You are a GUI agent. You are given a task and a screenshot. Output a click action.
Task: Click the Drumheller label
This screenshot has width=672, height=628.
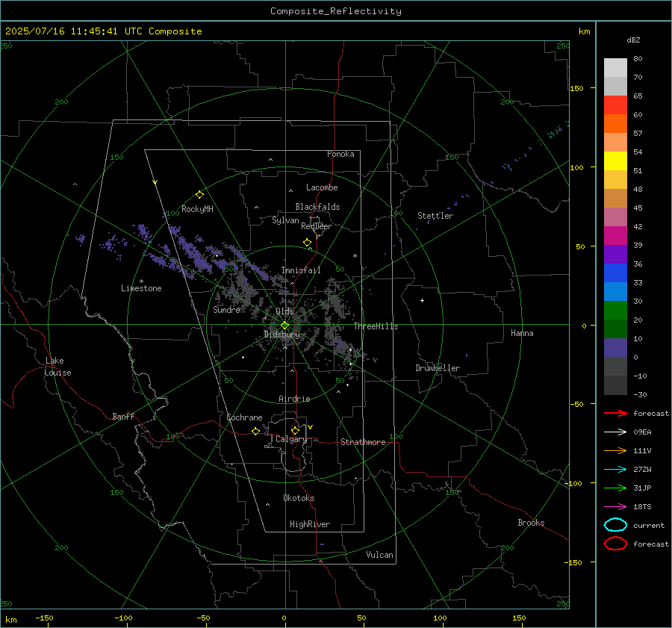(438, 368)
